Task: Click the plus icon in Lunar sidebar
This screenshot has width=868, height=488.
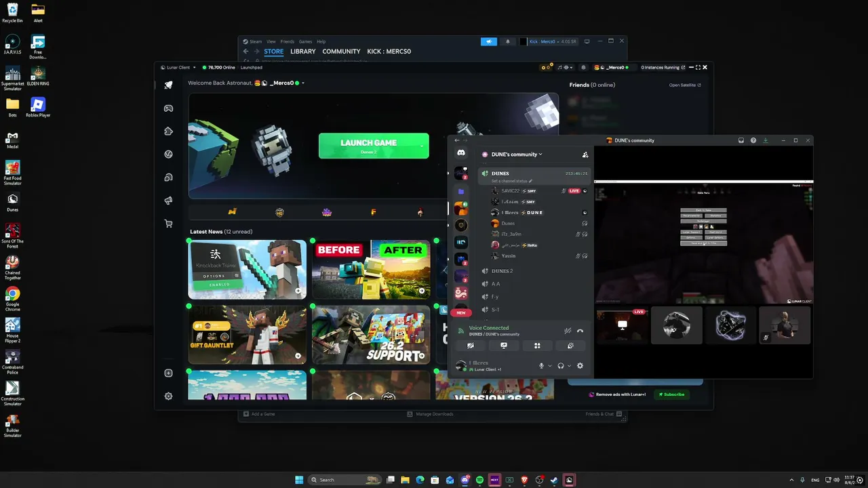Action: click(168, 373)
